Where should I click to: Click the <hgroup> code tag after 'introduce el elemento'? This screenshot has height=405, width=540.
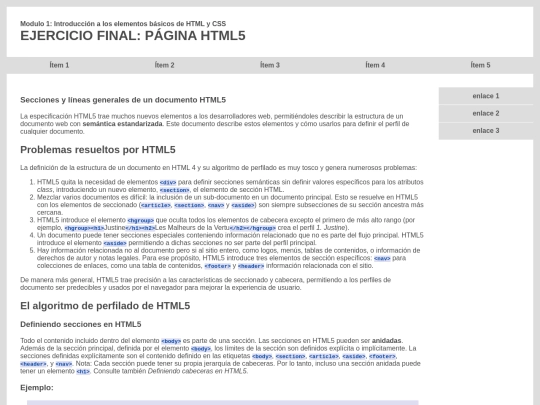tap(141, 220)
